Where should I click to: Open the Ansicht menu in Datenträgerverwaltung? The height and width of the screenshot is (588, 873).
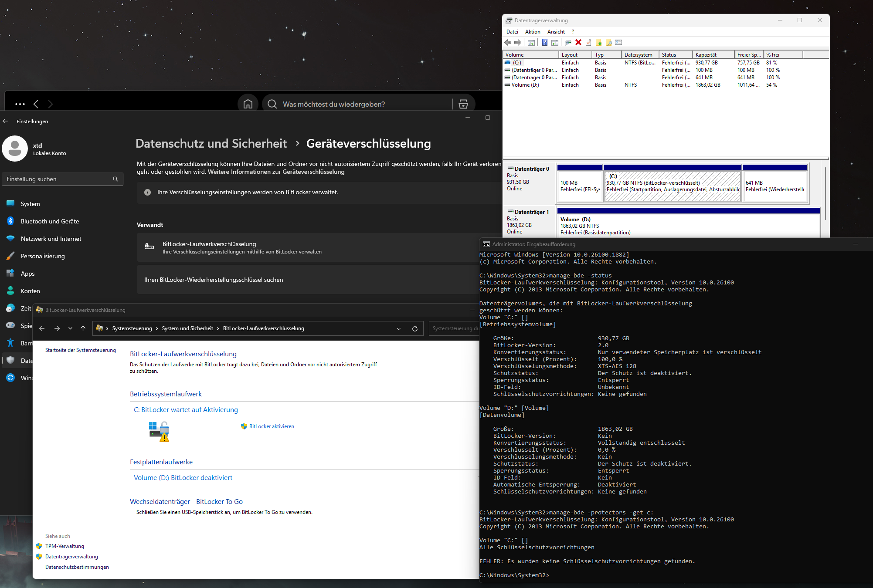tap(556, 32)
